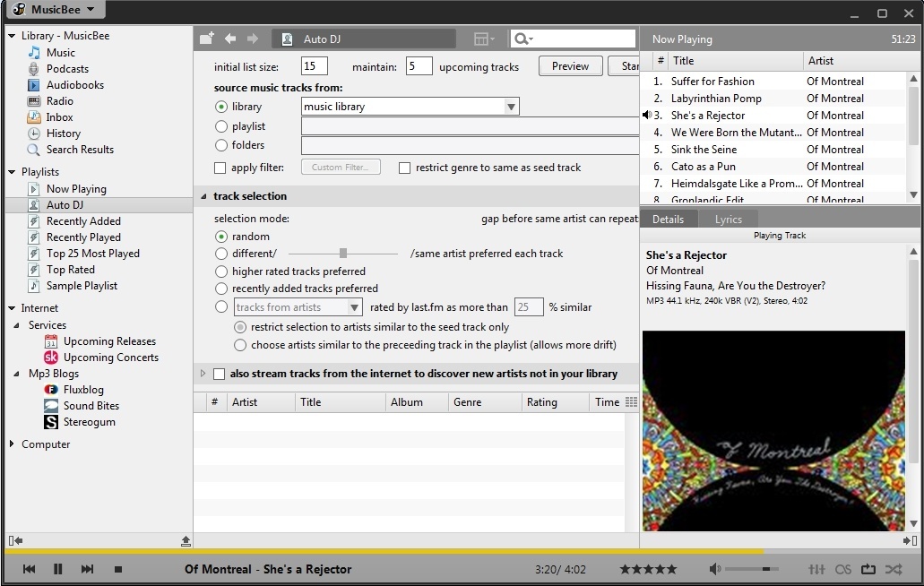924x586 pixels.
Task: Open Search Results node
Action: [x=80, y=150]
